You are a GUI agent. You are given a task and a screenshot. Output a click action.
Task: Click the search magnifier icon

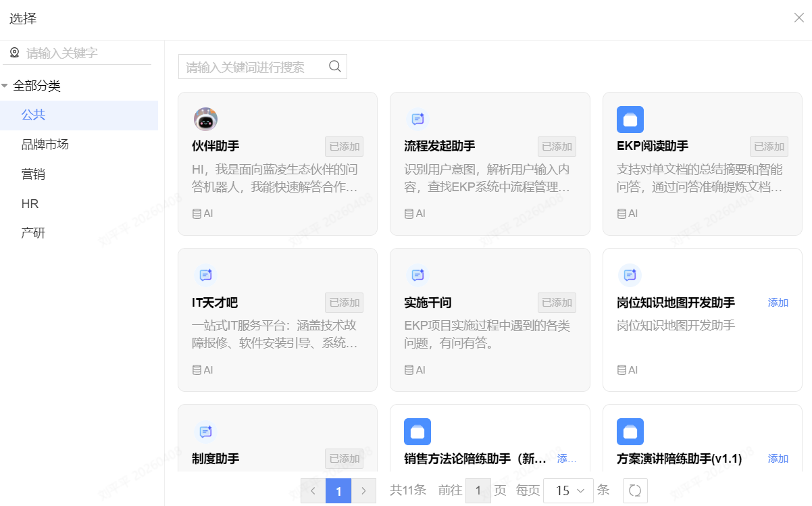point(334,66)
